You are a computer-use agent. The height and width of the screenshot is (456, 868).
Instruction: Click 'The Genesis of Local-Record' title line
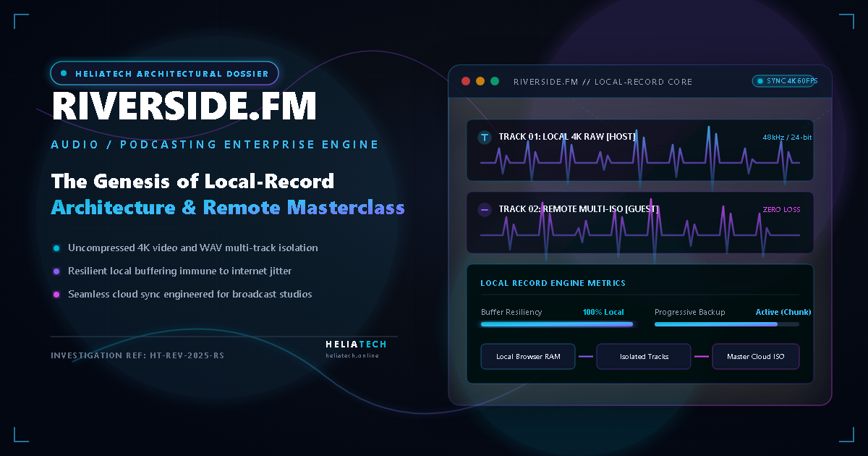pyautogui.click(x=192, y=181)
